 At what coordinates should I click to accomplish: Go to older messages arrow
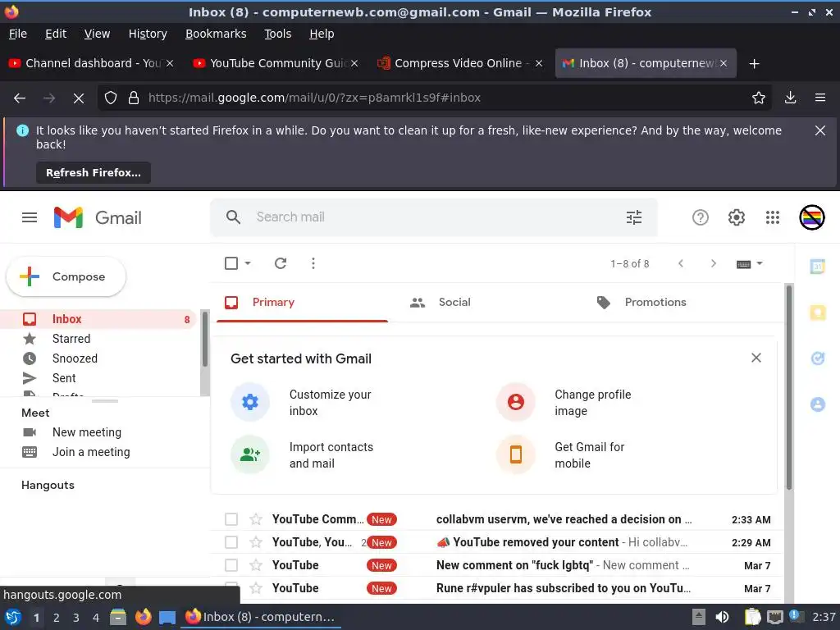[x=713, y=263]
